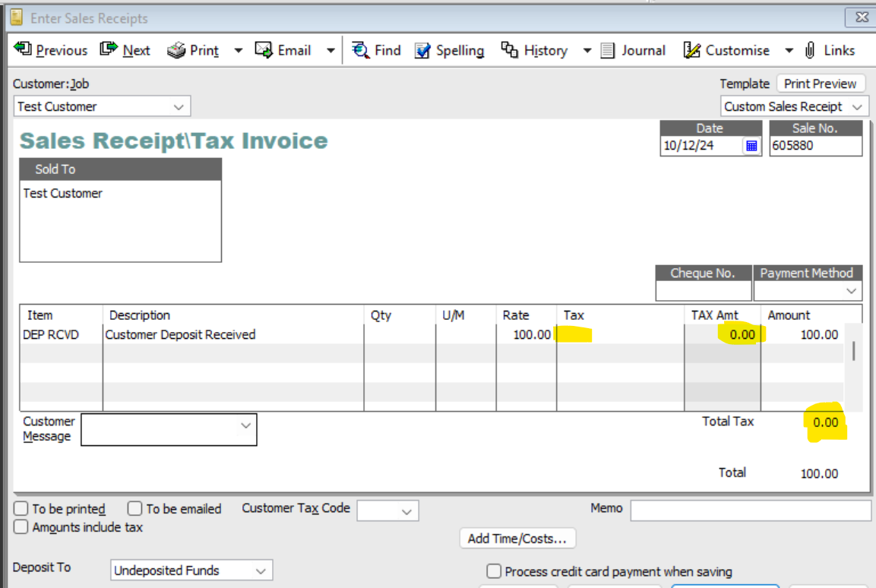Enable Amounts include tax
This screenshot has width=876, height=588.
click(x=21, y=527)
